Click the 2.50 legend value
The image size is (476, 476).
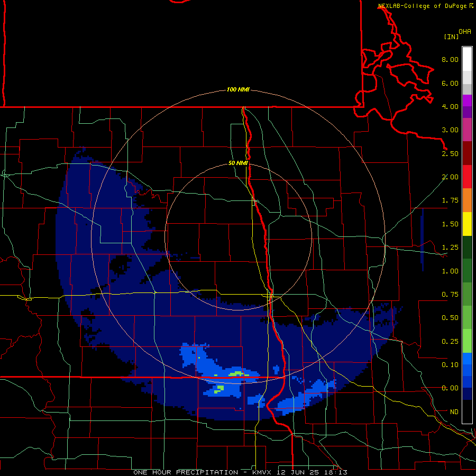click(x=450, y=153)
